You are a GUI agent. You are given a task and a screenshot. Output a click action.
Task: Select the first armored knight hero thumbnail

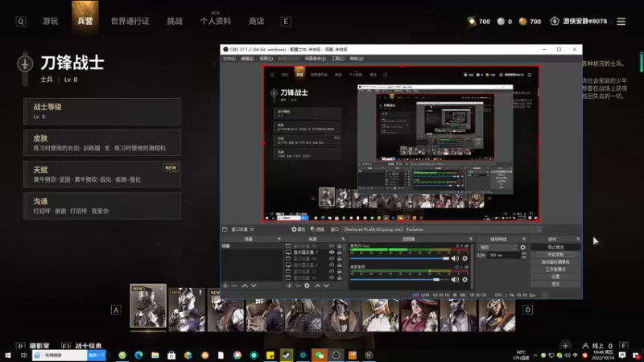pyautogui.click(x=148, y=306)
